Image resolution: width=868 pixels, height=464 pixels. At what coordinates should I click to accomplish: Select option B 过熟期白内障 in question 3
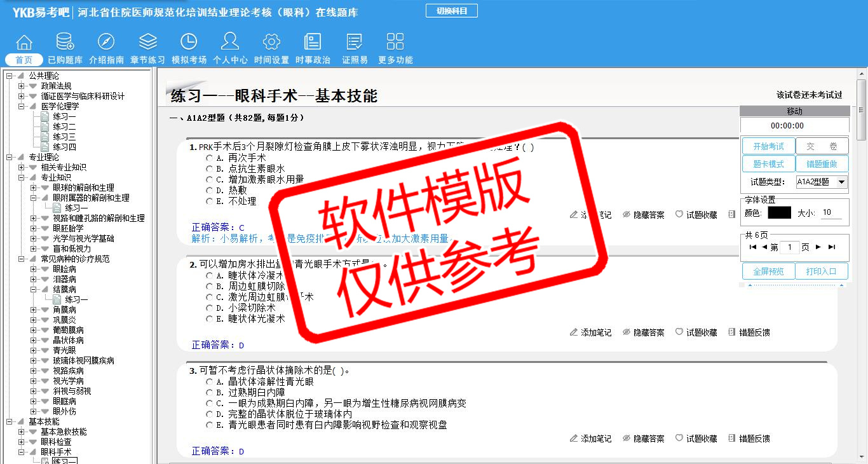coord(209,393)
